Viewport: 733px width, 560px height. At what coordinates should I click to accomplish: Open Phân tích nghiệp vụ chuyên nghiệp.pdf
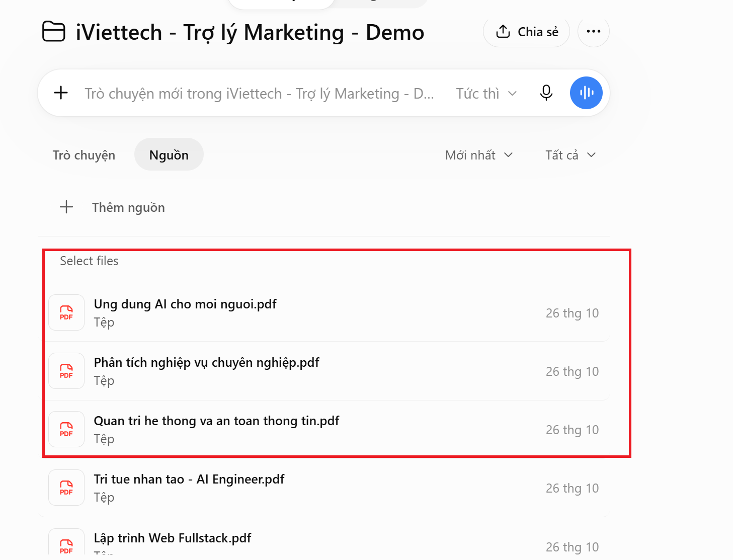tap(206, 362)
